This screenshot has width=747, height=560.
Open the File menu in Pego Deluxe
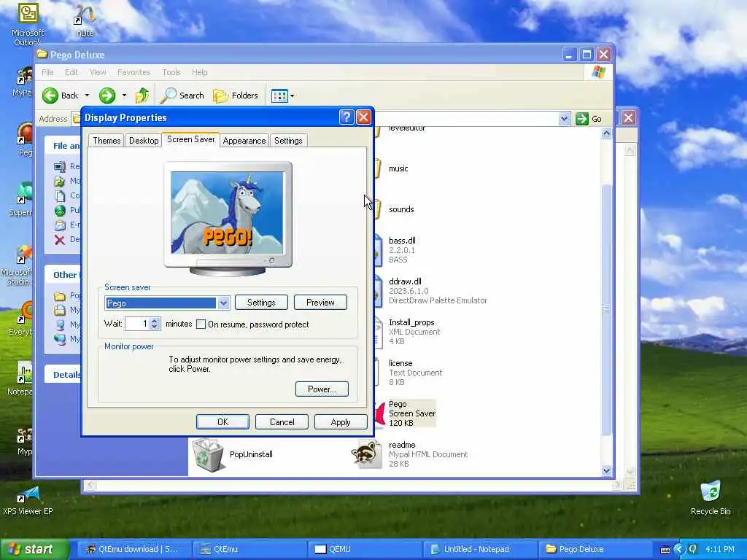coord(47,72)
